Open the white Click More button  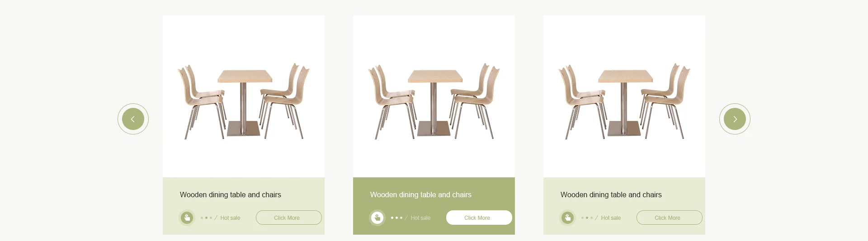point(479,218)
